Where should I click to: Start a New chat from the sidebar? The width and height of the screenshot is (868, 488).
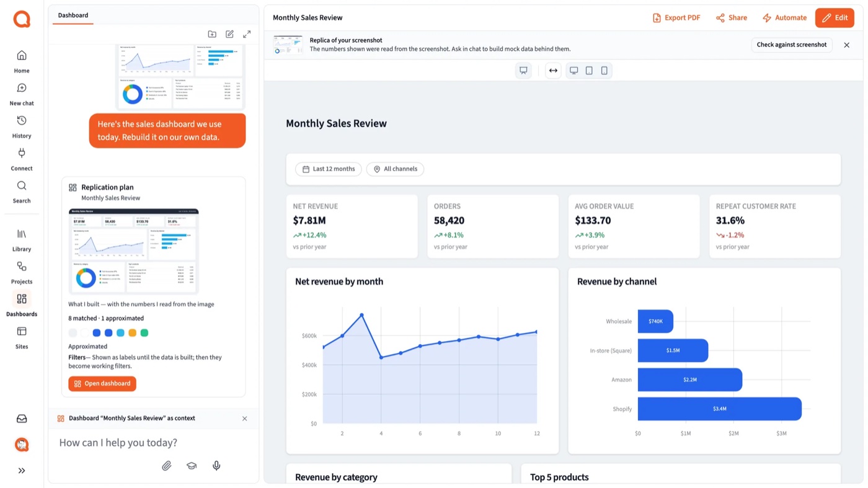[22, 94]
